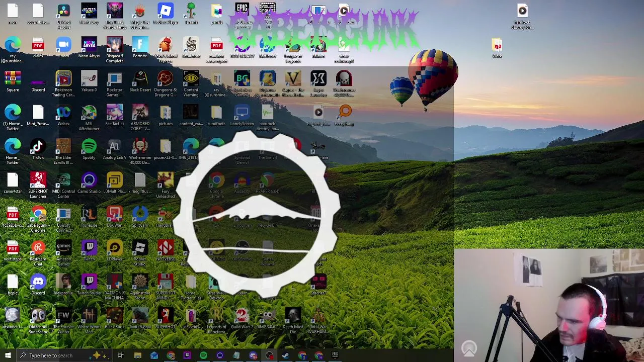Open File Explorer from the taskbar
Screen dimensions: 644x362
point(137,355)
